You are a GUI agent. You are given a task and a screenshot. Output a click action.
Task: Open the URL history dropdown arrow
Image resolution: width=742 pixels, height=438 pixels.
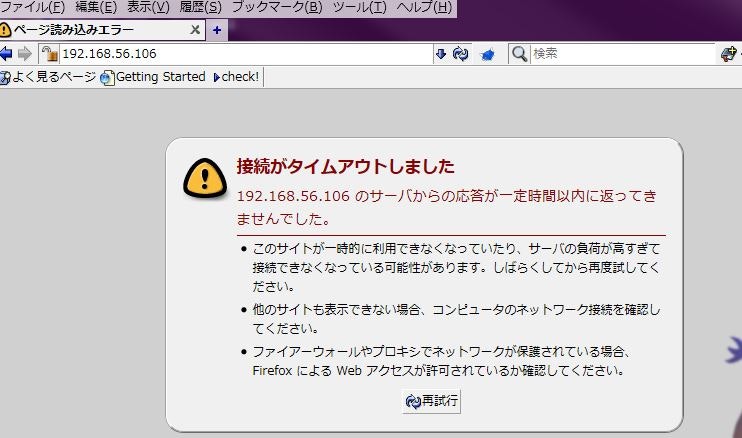click(x=441, y=54)
